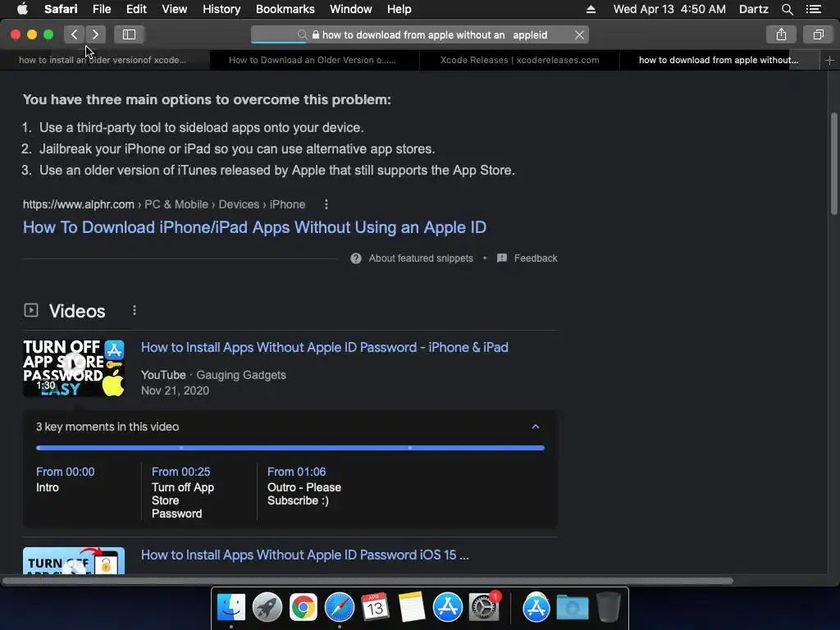The image size is (840, 630).
Task: Click 'Jailbreak your iPhone or iPad' list item
Action: click(237, 148)
